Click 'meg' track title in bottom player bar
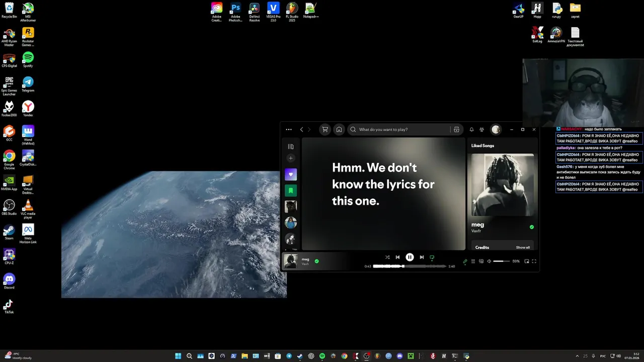Screen dimensions: 644x362 click(305, 259)
